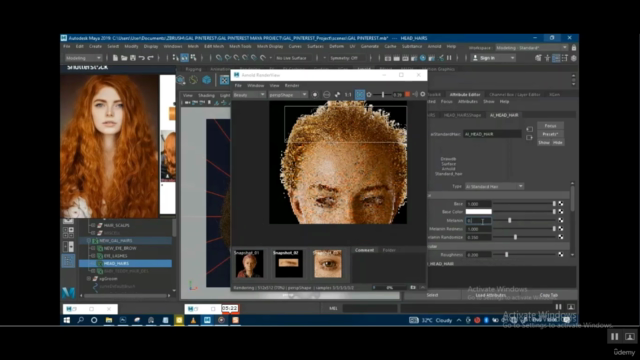Click the IPR render icon
Screen dimensions: 640x360
(x=405, y=58)
